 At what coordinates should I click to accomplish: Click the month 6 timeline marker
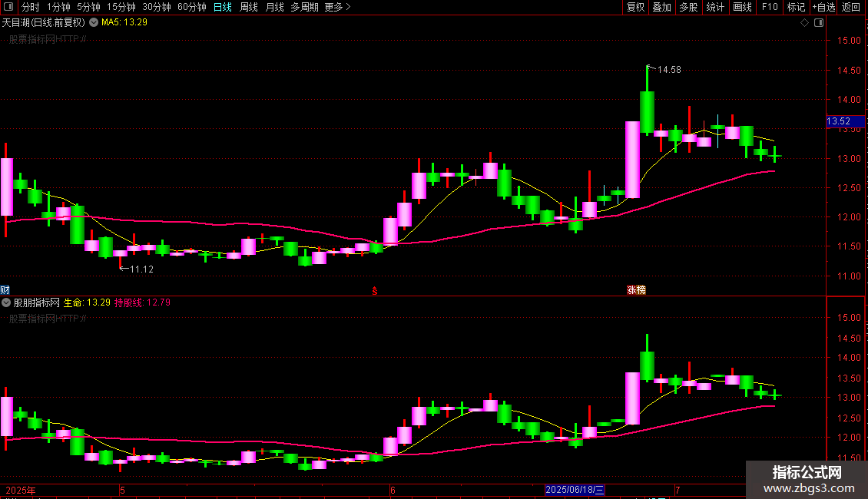click(x=393, y=490)
